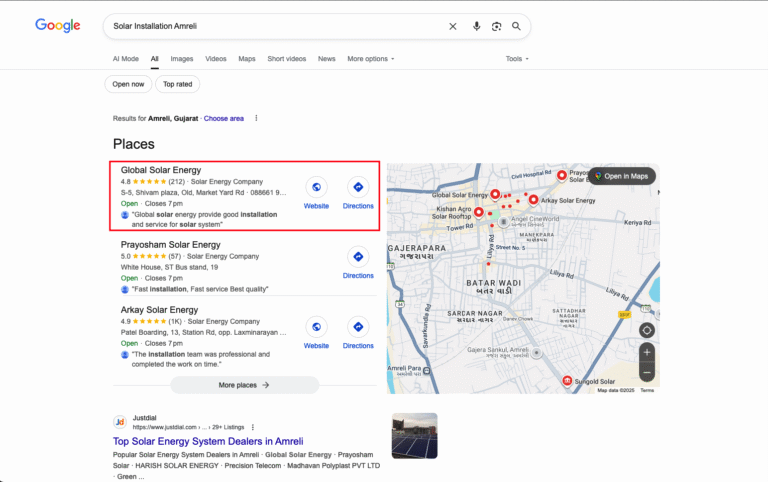768x482 pixels.
Task: Clear the search box with X icon
Action: (x=453, y=26)
